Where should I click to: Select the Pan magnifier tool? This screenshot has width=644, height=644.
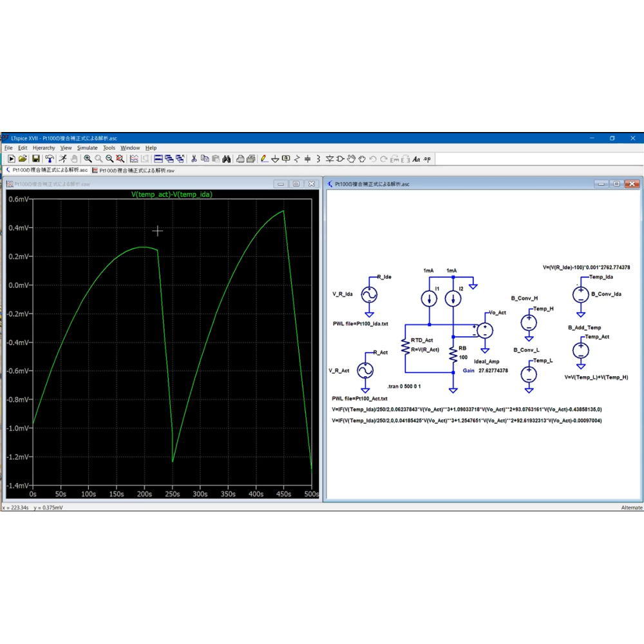click(x=99, y=158)
